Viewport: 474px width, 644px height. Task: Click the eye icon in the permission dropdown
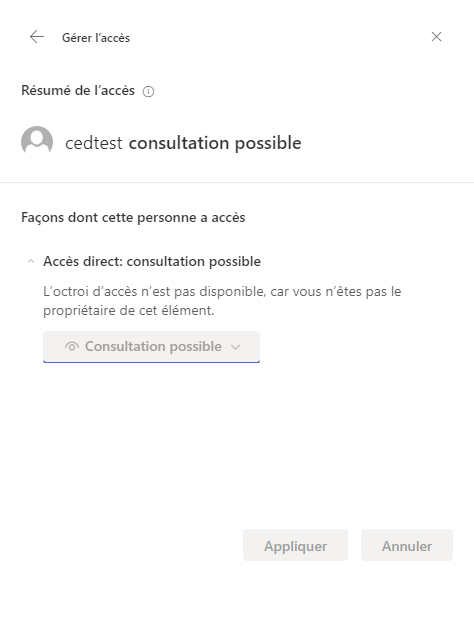71,347
